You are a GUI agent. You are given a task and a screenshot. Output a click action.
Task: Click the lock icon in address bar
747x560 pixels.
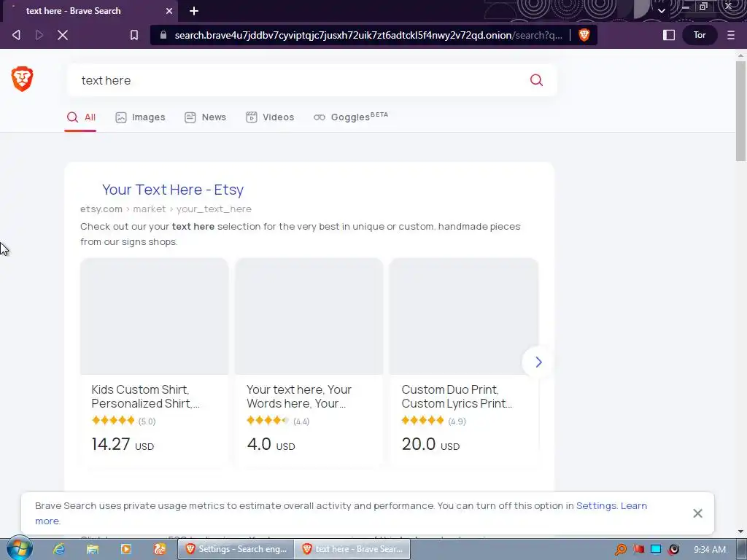pyautogui.click(x=163, y=35)
